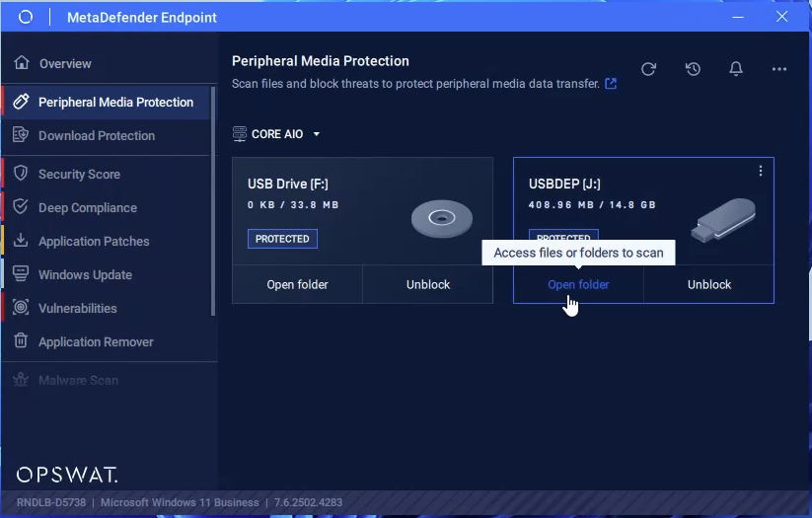Click the refresh icon in header
The image size is (812, 518).
(x=648, y=69)
